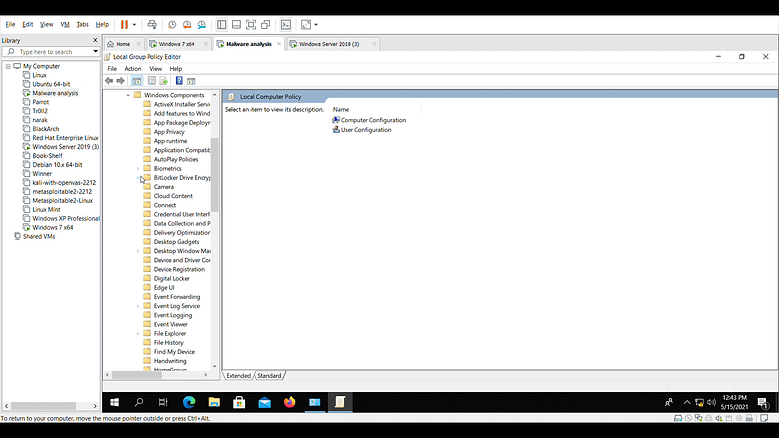The image size is (779, 438).
Task: Toggle the thumbnail bar view icon
Action: click(236, 24)
